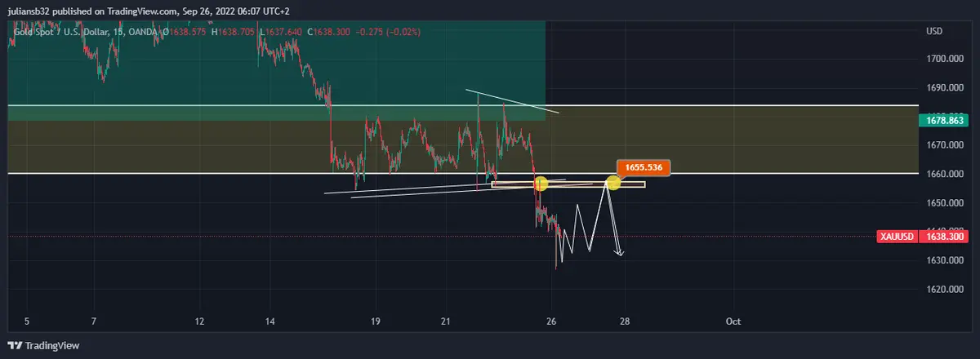Select the 12 date label on time axis

[x=200, y=321]
